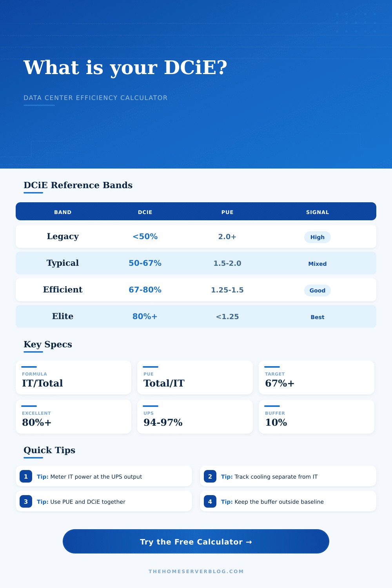The image size is (392, 588).
Task: Click tip text Use PUE and DCiE together
Action: (x=88, y=502)
